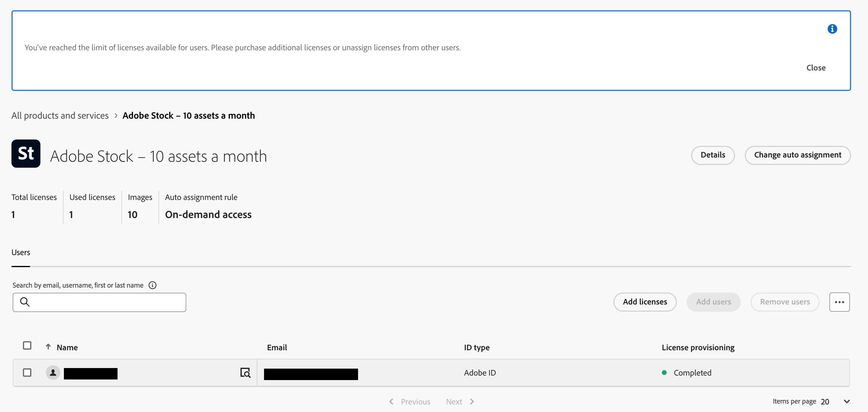Check the first user row checkbox

click(27, 373)
